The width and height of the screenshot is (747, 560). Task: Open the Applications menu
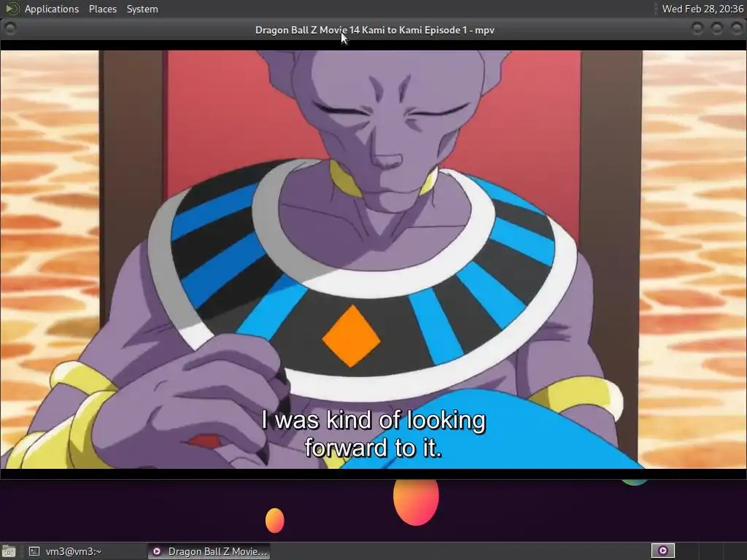[x=52, y=9]
